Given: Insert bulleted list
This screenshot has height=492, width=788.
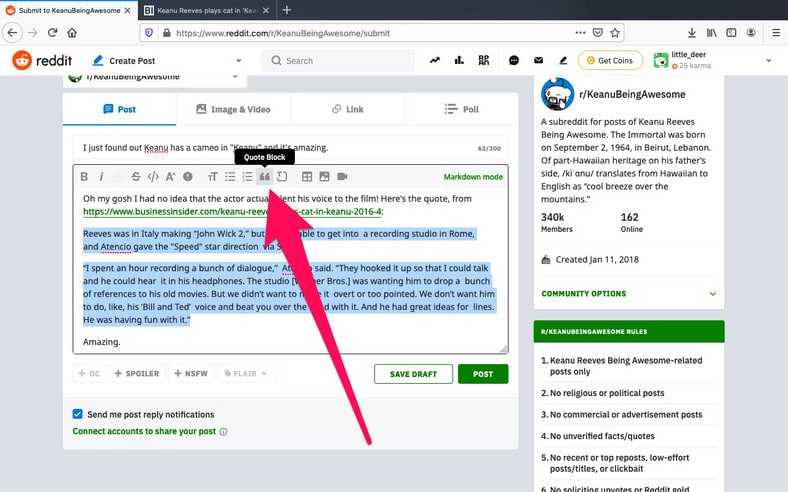Looking at the screenshot, I should point(230,176).
